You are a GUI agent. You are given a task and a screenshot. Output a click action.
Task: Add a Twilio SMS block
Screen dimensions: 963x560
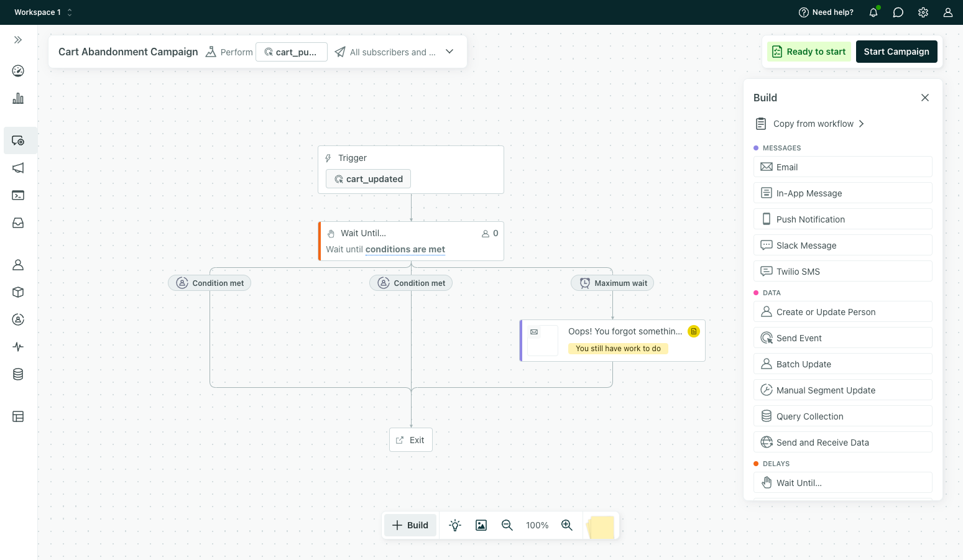point(843,271)
